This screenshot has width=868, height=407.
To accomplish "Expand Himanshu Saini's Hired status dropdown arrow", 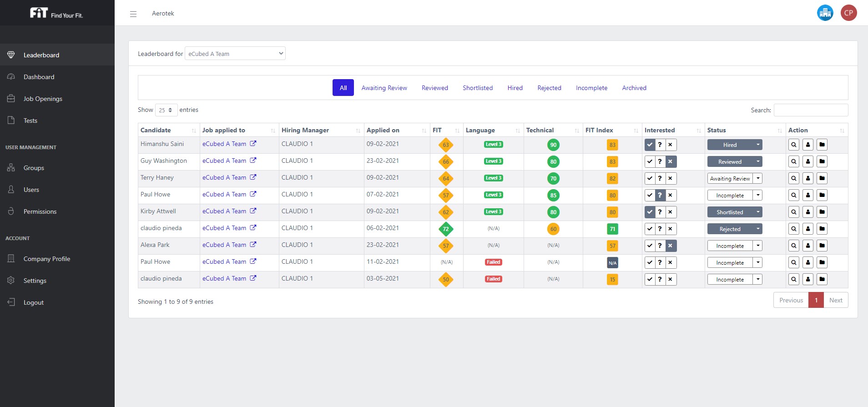I will pos(758,145).
